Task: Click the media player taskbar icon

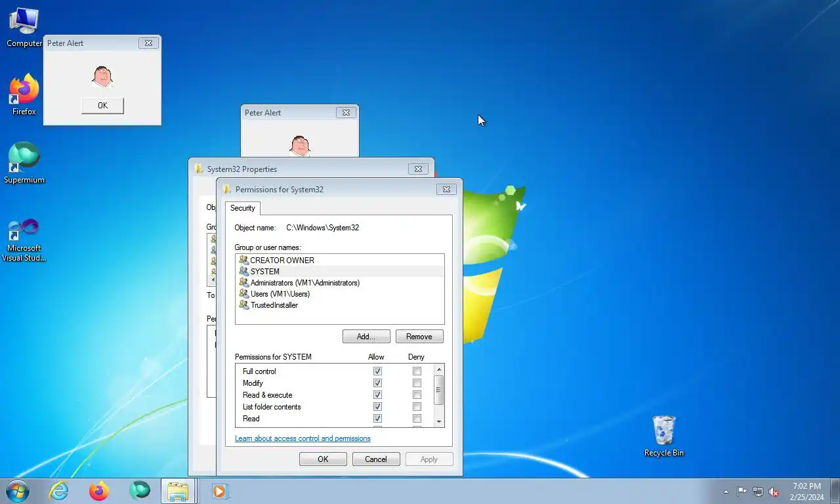Action: click(219, 491)
